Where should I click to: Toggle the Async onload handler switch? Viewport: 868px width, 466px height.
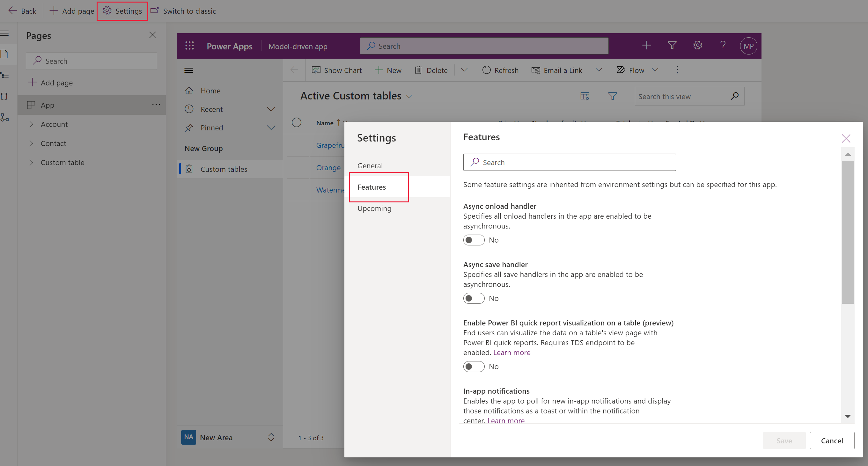tap(474, 240)
